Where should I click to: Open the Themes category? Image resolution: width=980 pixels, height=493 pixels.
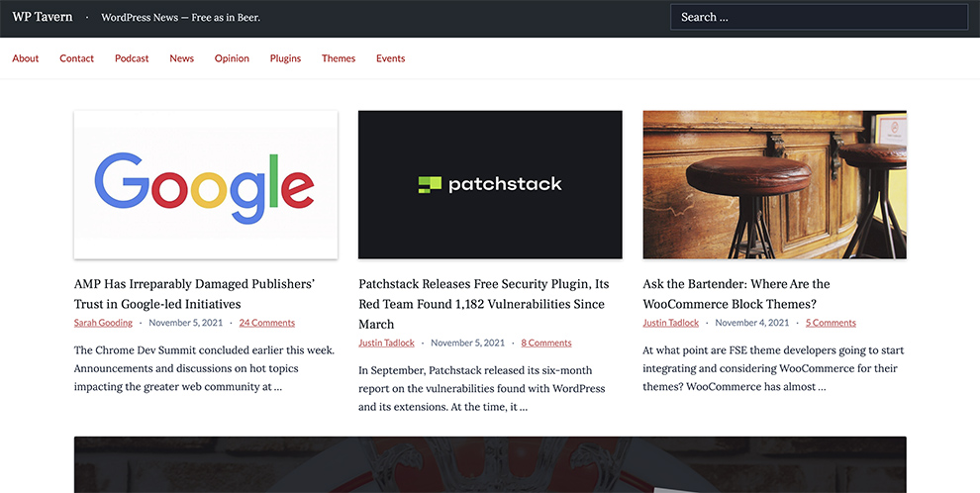pos(339,58)
